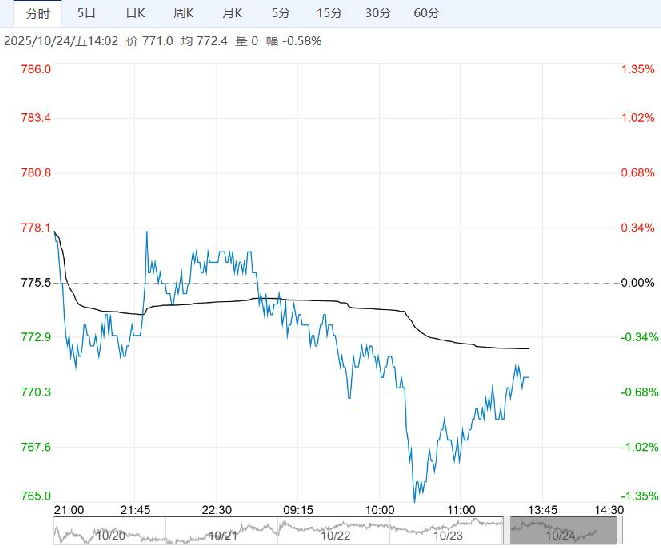This screenshot has height=548, width=661.
Task: Switch to the 5日 chart tab
Action: [x=87, y=13]
